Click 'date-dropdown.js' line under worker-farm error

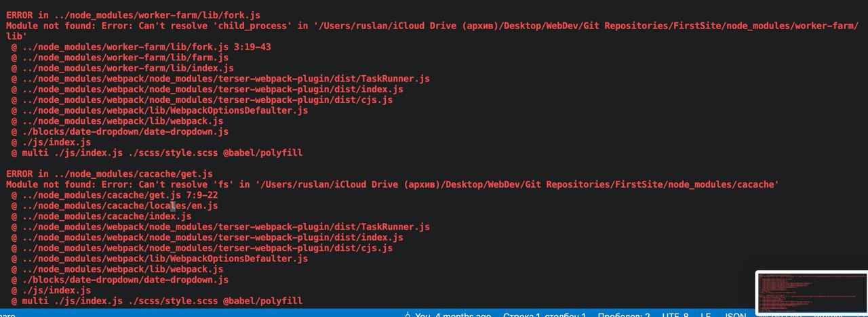119,131
